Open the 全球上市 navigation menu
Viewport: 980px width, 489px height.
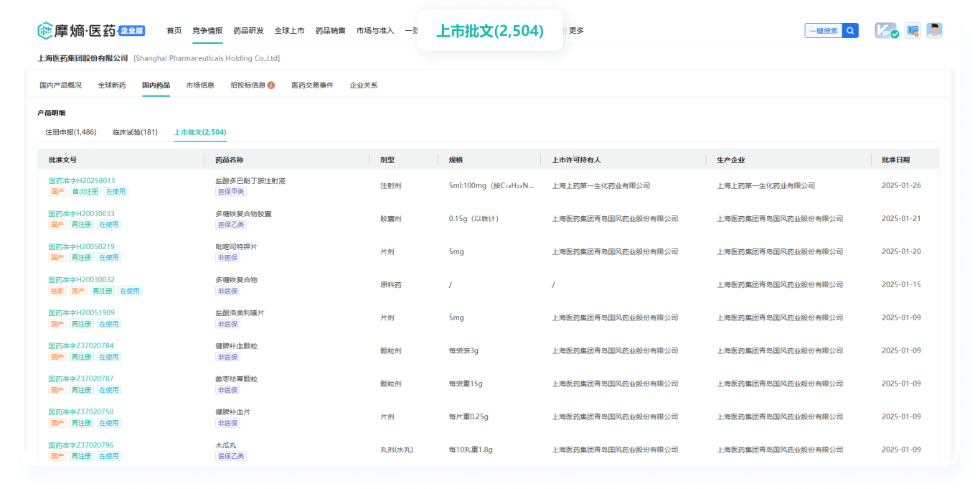[x=290, y=30]
